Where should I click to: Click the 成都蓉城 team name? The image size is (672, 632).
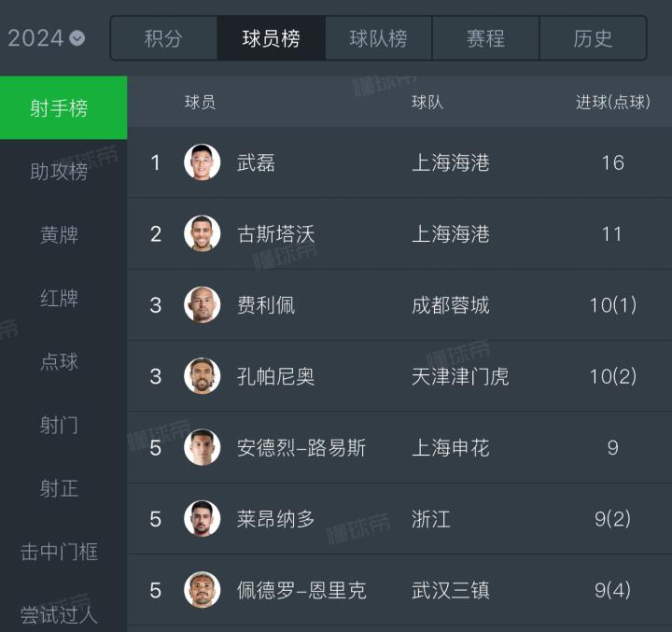pyautogui.click(x=451, y=305)
